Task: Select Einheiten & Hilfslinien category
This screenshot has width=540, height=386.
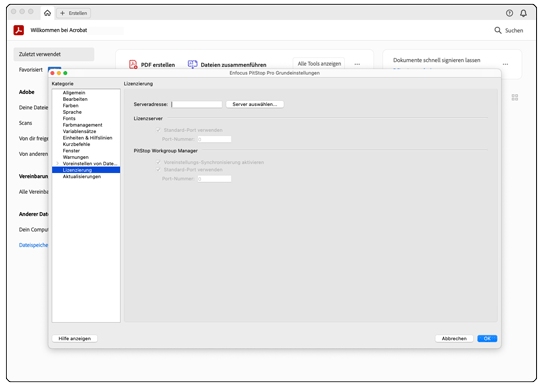Action: [x=86, y=138]
